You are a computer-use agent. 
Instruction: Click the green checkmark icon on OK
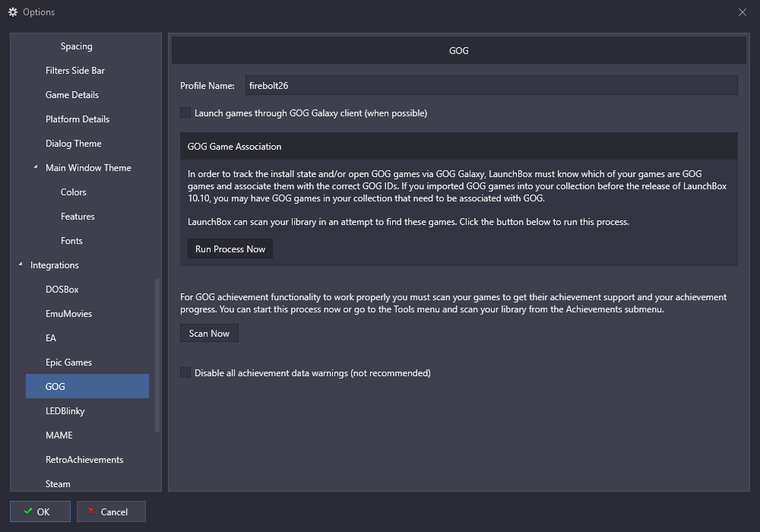click(x=28, y=511)
